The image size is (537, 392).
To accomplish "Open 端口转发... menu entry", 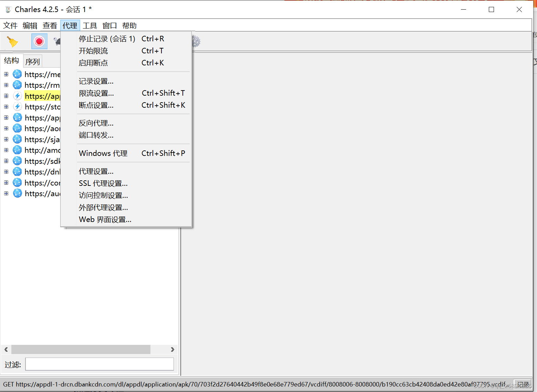I will tap(126, 135).
